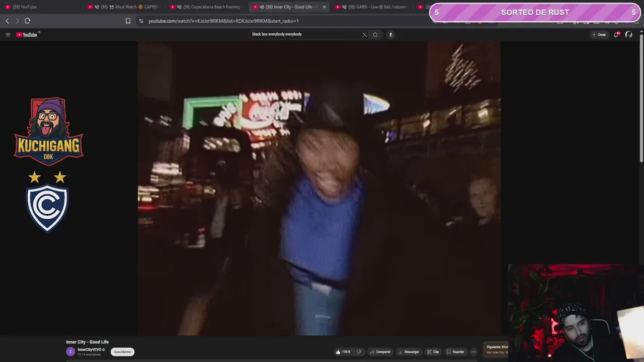Viewport: 644px width, 362px height.
Task: Unmute the 'Must Watch' tab speaker icon
Action: (97, 7)
